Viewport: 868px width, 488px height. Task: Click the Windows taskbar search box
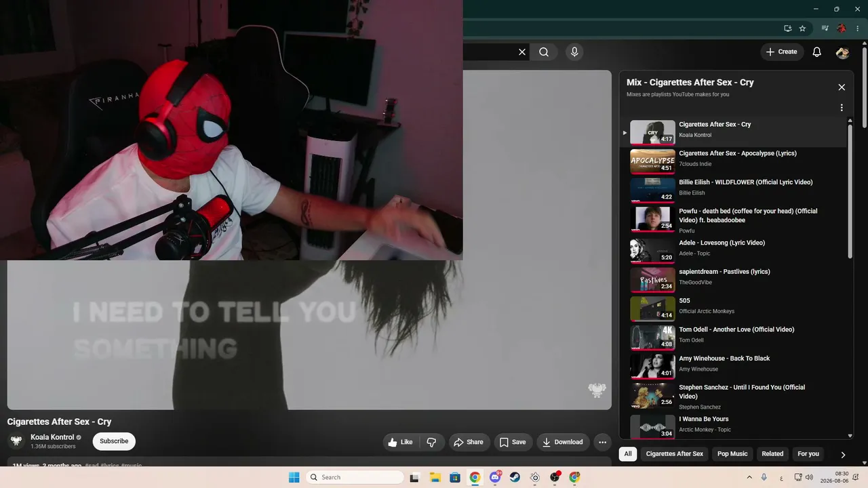pyautogui.click(x=355, y=477)
